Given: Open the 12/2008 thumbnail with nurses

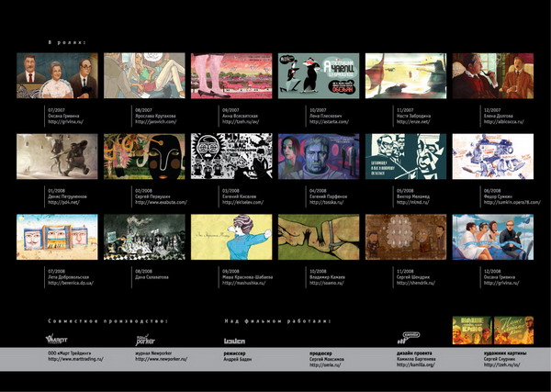Looking at the screenshot, I should click(492, 237).
